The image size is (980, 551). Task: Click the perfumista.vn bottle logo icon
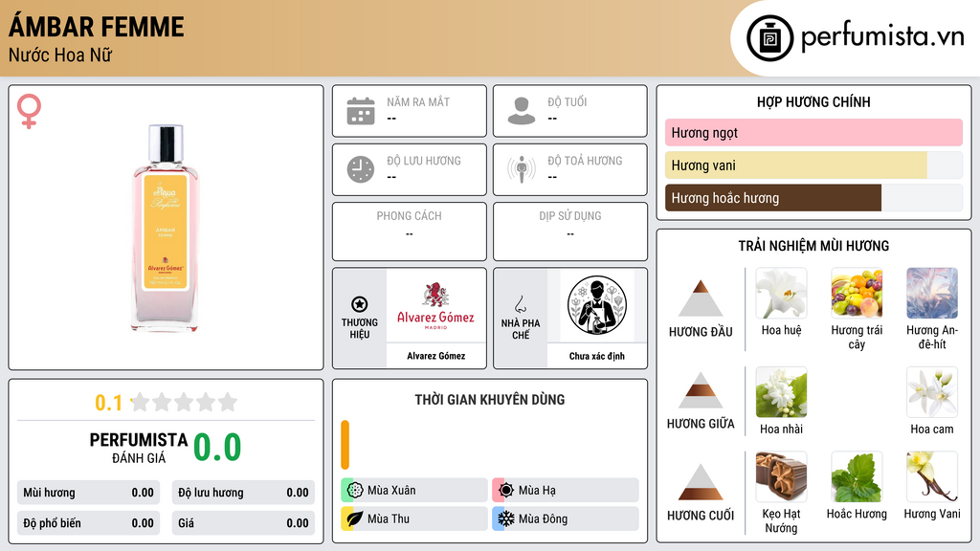(770, 38)
